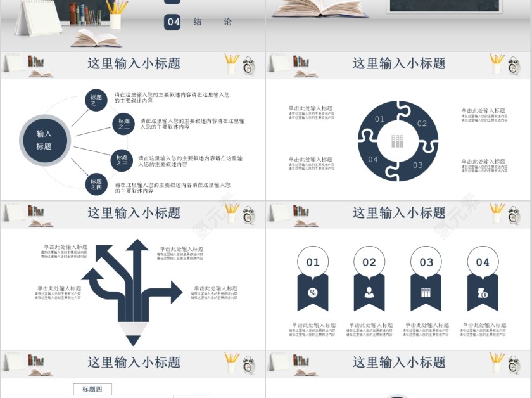Click 这里输入小标题 heading on the mind-map slide
Viewport: 532px width, 398px height.
point(134,63)
